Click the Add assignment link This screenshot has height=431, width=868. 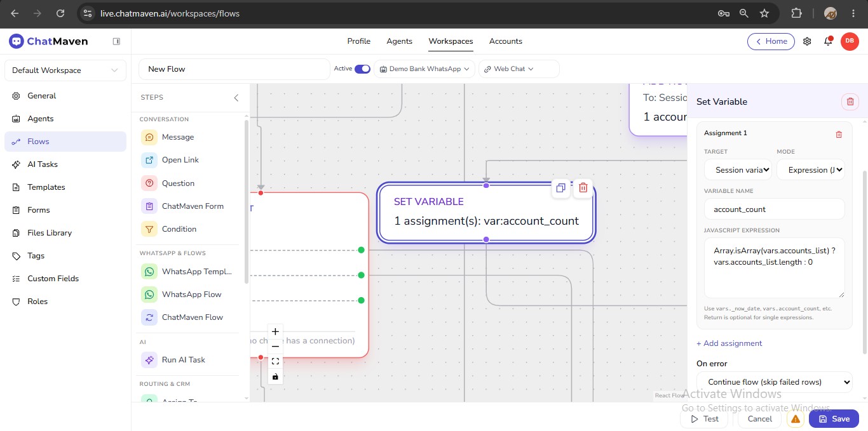coord(729,343)
